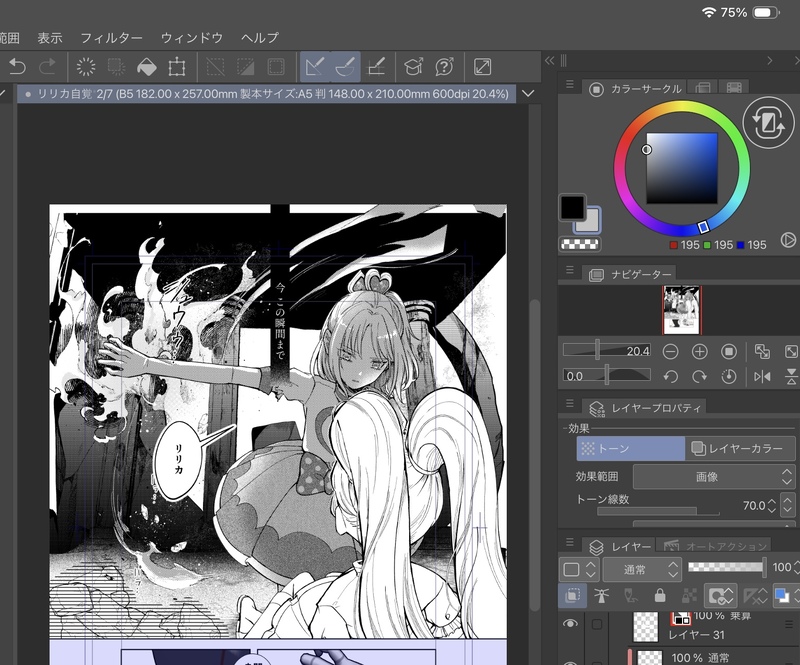800x665 pixels.
Task: Open the ヘルプ menu
Action: click(260, 38)
